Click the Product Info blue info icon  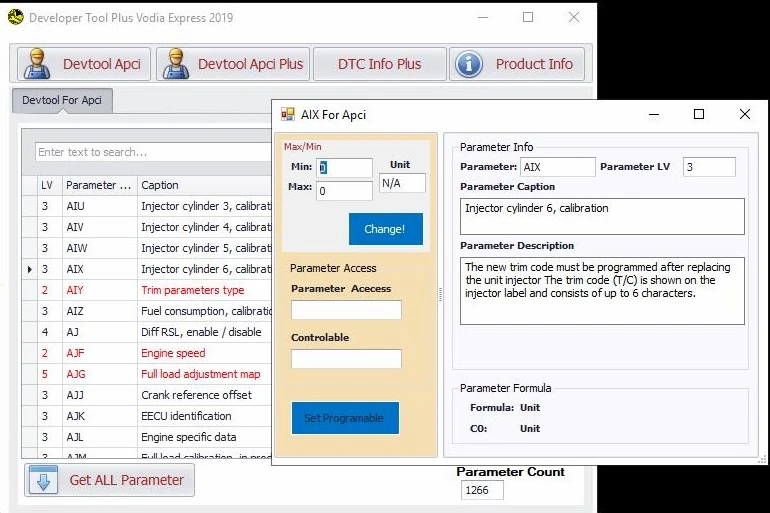click(468, 64)
